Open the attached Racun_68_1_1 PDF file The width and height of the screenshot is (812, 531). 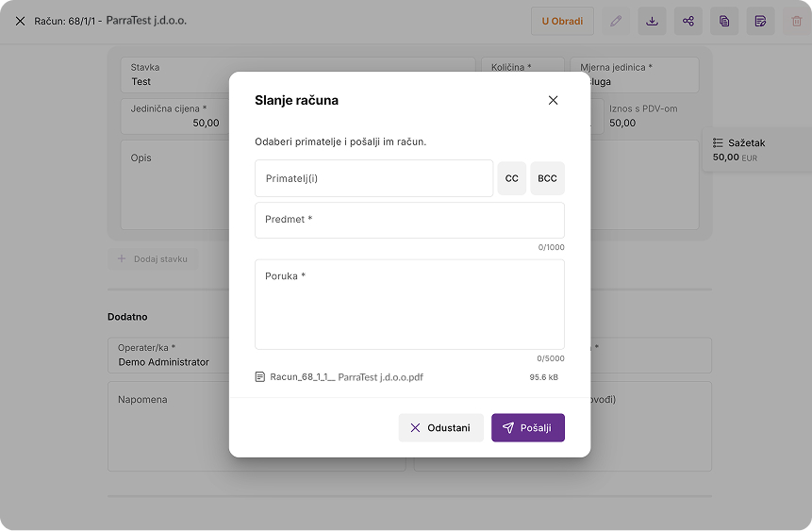point(345,377)
